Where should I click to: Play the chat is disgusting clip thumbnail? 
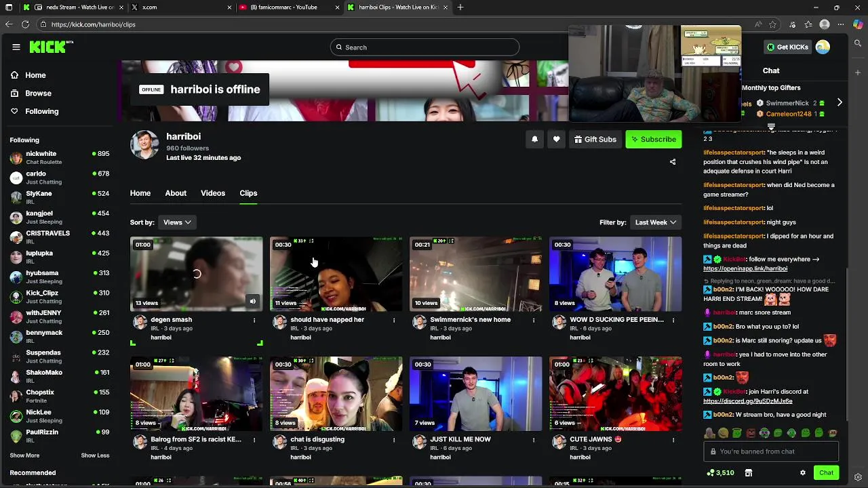pos(336,394)
